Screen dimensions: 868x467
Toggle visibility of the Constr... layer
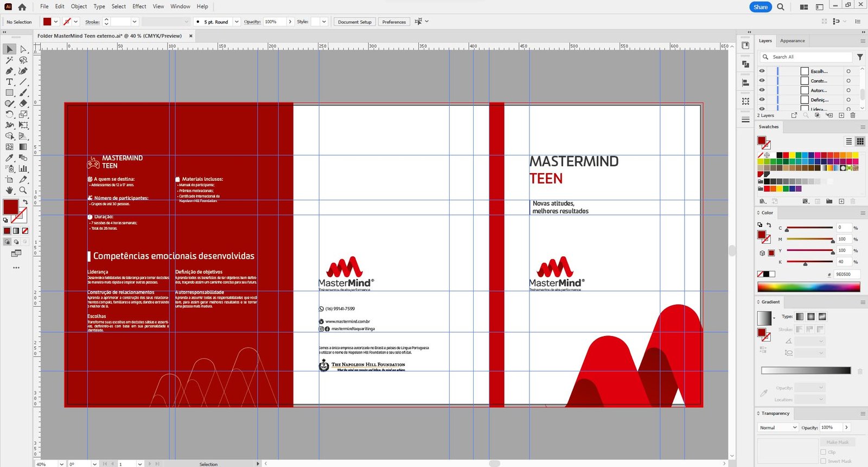pos(762,80)
